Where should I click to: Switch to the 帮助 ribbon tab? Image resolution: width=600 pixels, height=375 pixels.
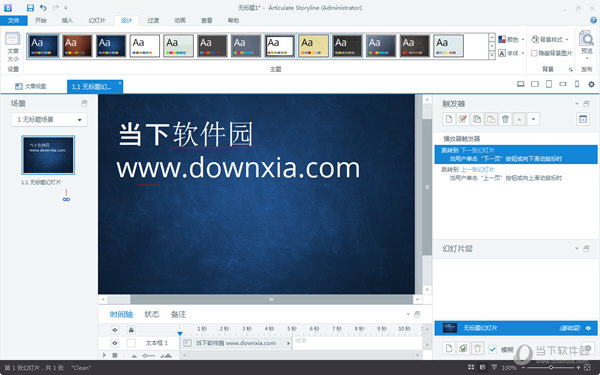233,21
